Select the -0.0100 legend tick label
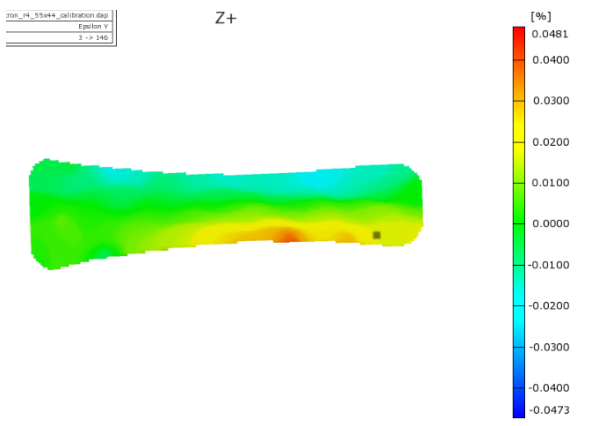This screenshot has height=426, width=592. click(x=549, y=265)
